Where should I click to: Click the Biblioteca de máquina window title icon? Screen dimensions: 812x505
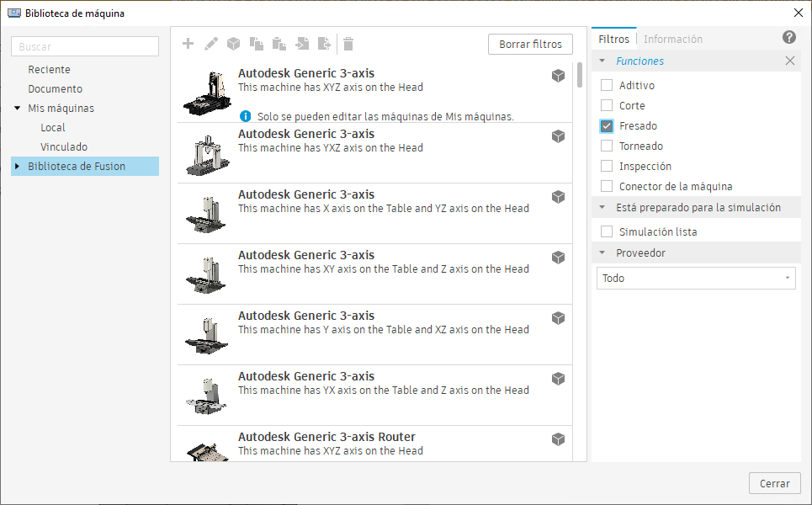14,13
